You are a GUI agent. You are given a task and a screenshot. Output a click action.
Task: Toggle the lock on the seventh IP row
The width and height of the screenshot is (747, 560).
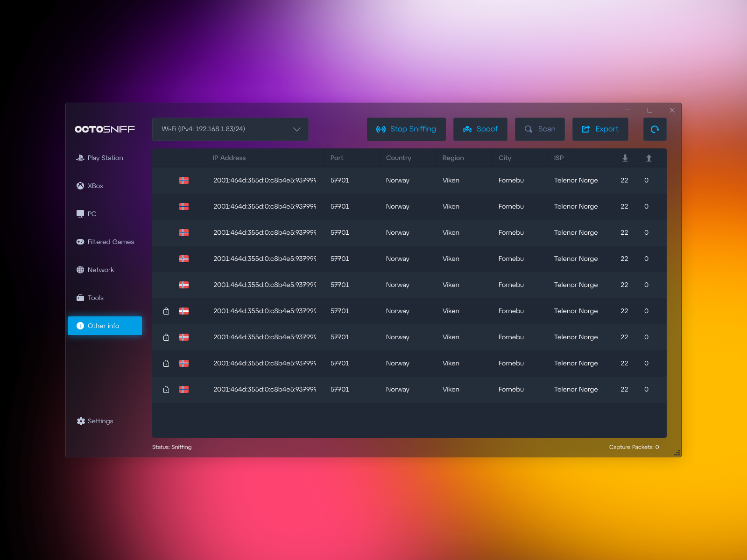(x=166, y=337)
